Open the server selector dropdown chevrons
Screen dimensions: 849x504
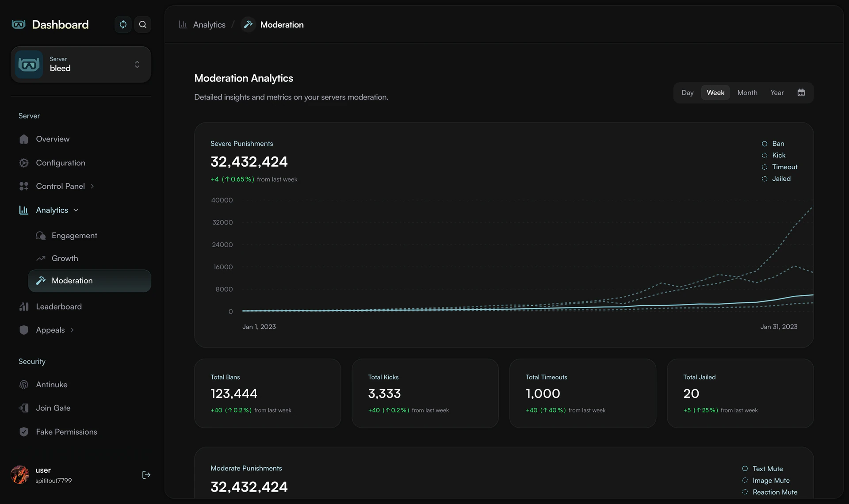(x=137, y=65)
